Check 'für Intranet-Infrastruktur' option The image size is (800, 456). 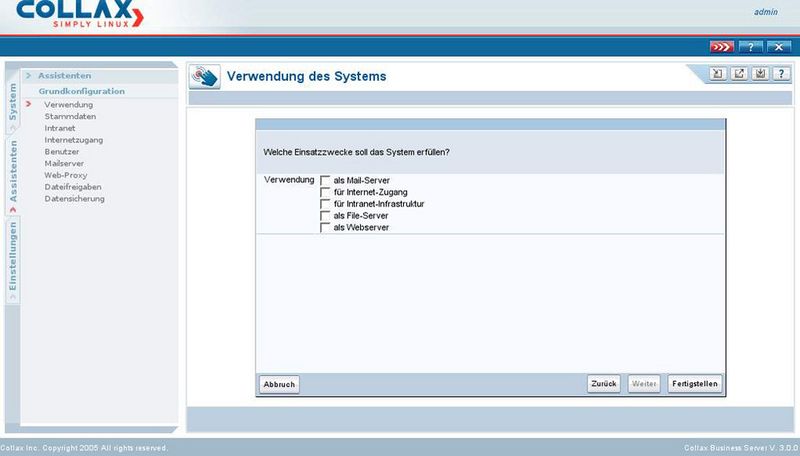325,204
